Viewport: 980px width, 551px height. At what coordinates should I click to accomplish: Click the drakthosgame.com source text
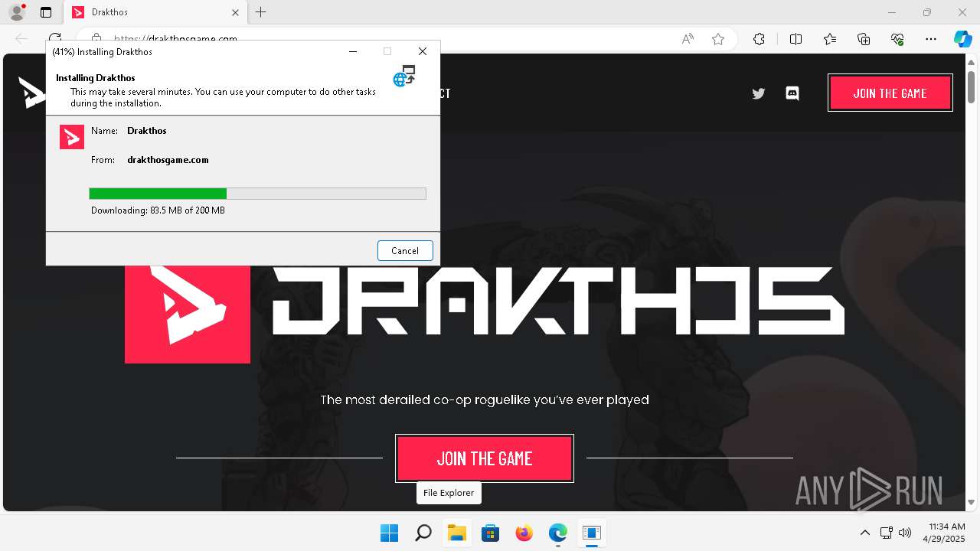point(168,160)
